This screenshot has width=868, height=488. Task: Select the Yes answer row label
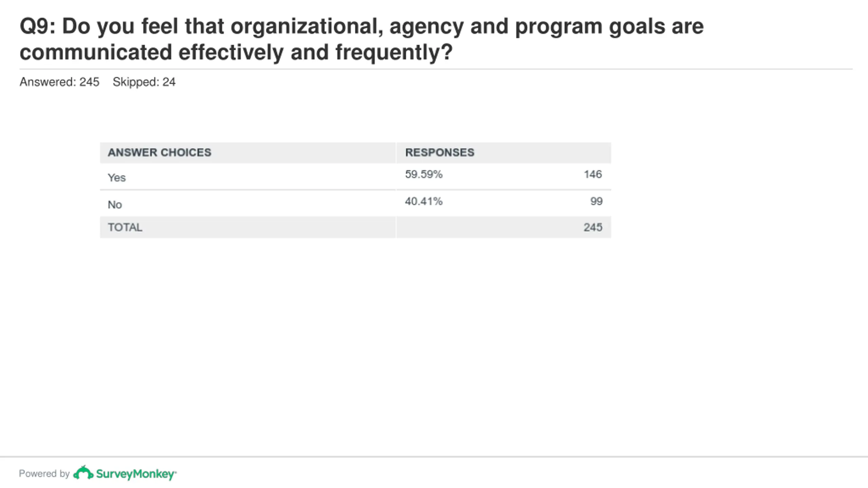[117, 178]
